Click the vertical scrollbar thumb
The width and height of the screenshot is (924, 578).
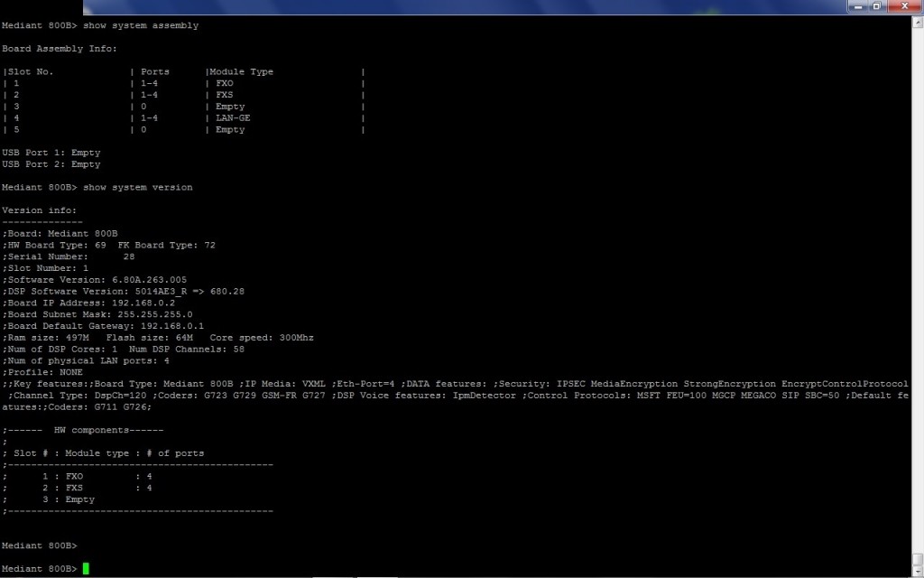click(x=918, y=559)
